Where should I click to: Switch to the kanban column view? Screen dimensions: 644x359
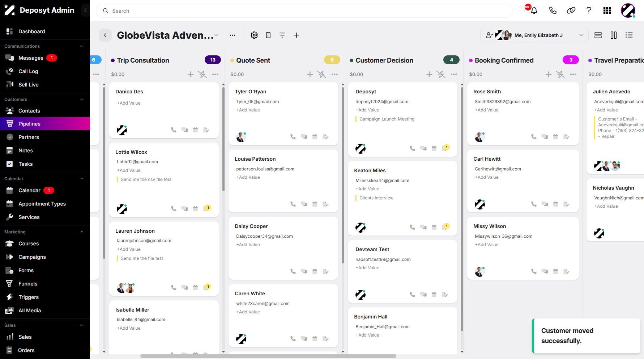click(614, 35)
